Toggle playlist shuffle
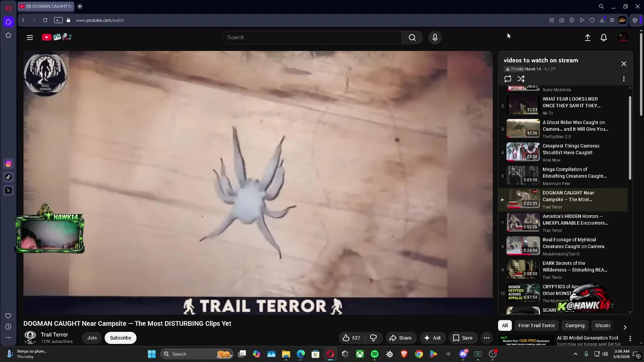This screenshot has width=644, height=362. point(521,79)
